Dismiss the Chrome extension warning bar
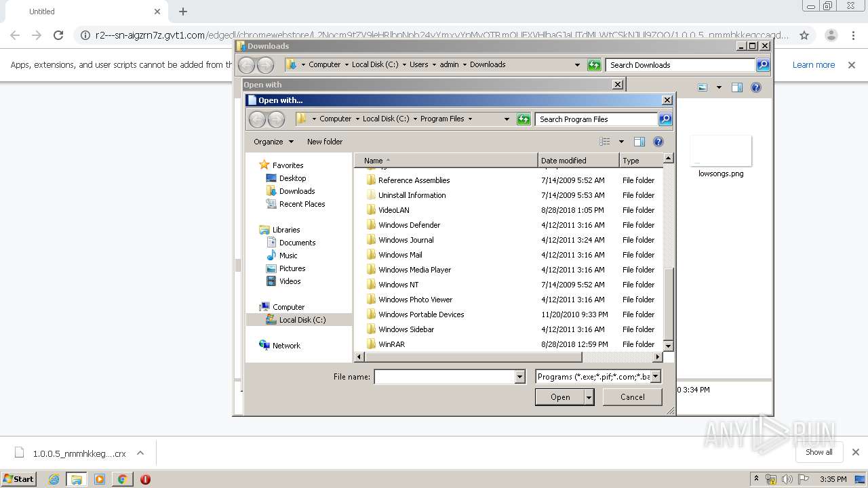Viewport: 868px width, 488px height. click(x=852, y=65)
